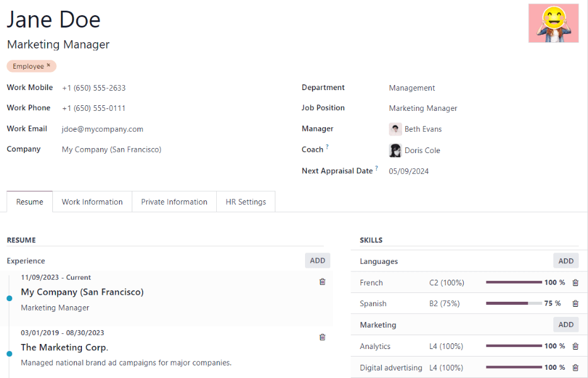
Task: Open help info beside Next Appraisal Date
Action: click(377, 167)
